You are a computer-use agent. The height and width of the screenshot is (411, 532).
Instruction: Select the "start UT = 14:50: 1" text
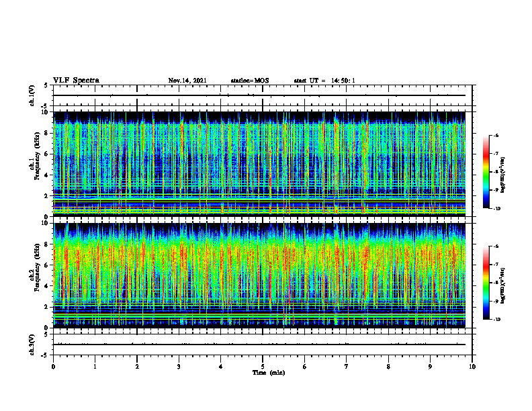click(x=324, y=81)
